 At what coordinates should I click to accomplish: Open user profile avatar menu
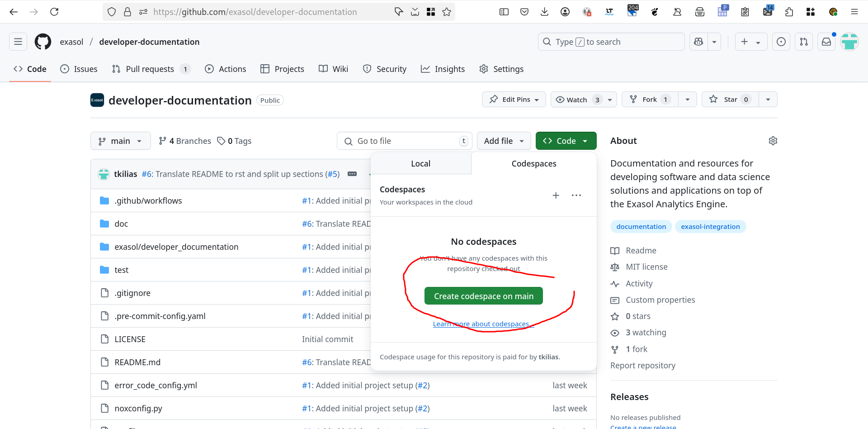[x=849, y=42]
